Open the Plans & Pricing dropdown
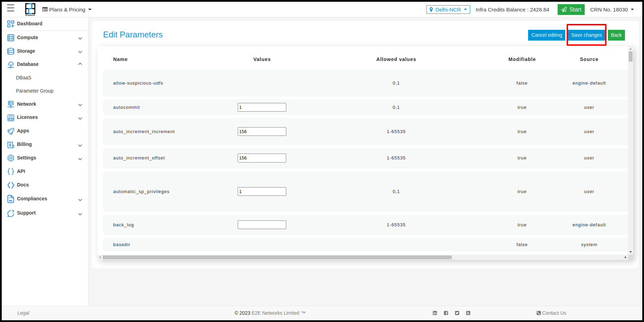 (x=67, y=10)
